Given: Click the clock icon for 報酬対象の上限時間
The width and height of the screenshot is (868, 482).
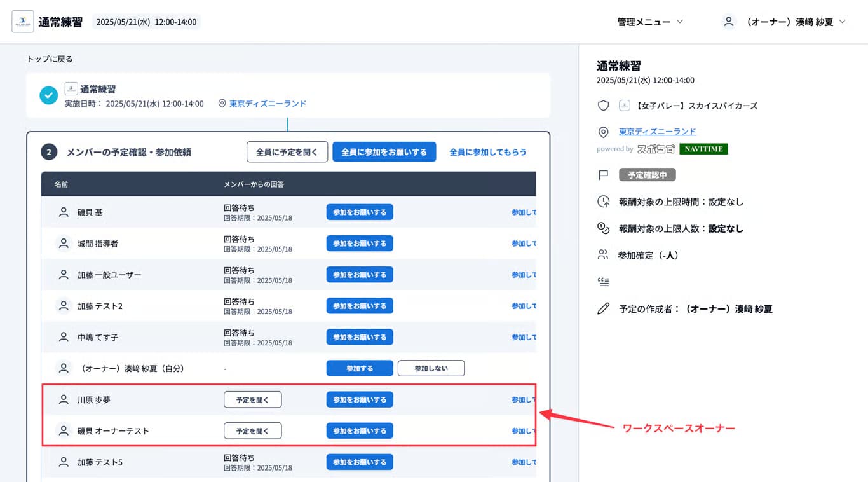Looking at the screenshot, I should (603, 202).
